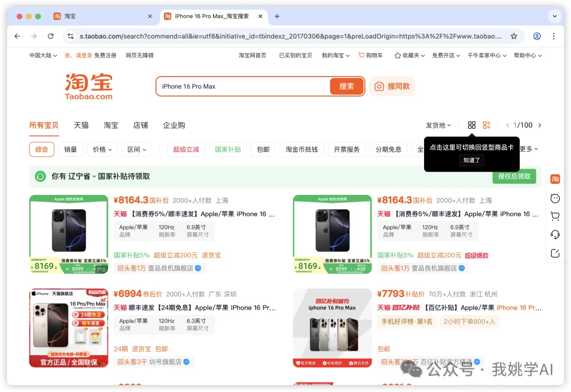Open the 圳号旗舰店 store link
Screen dimensions: 571x392
(165, 362)
